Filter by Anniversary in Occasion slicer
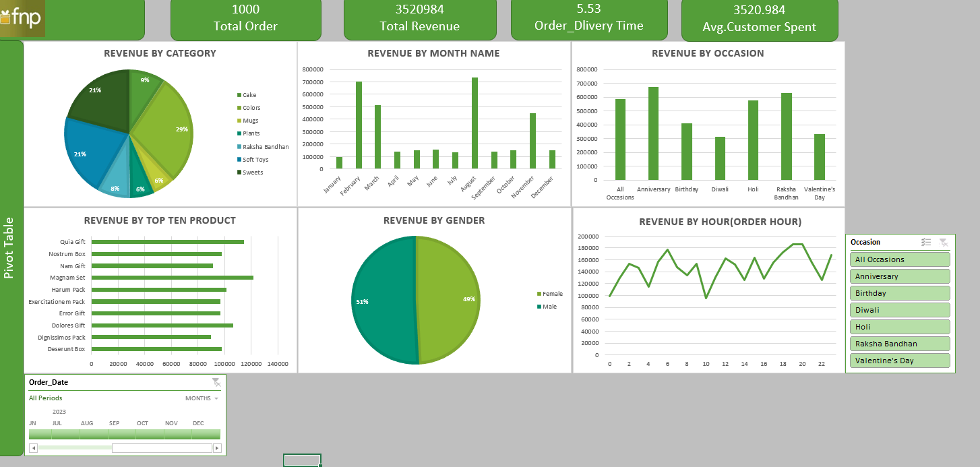The height and width of the screenshot is (467, 980). point(900,276)
